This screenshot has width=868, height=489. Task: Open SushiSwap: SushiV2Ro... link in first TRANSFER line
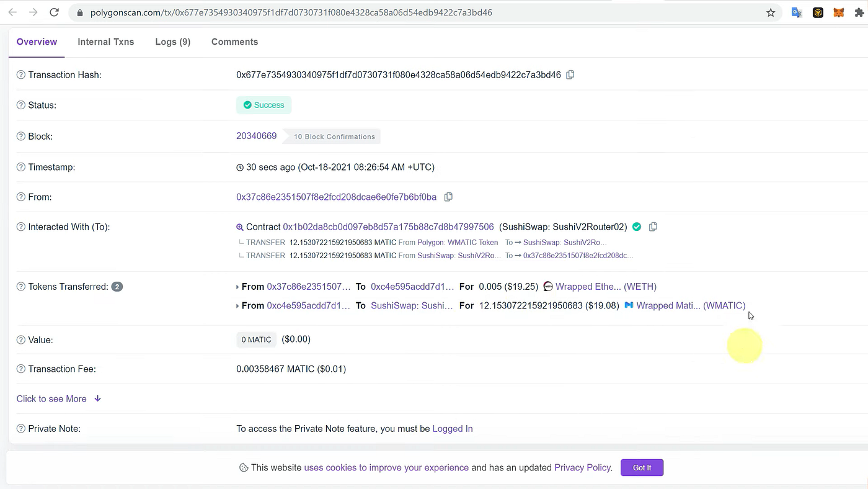(x=565, y=243)
